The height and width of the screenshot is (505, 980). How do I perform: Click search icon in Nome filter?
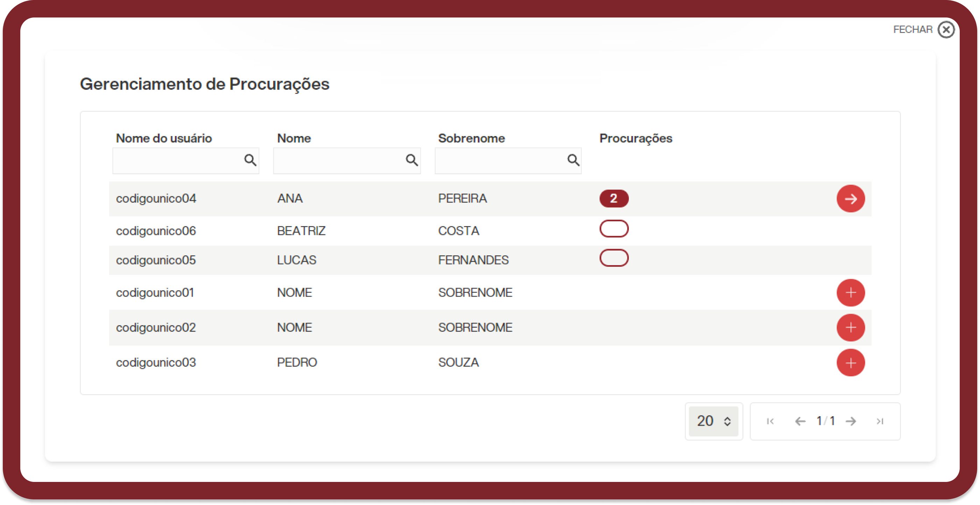coord(412,160)
